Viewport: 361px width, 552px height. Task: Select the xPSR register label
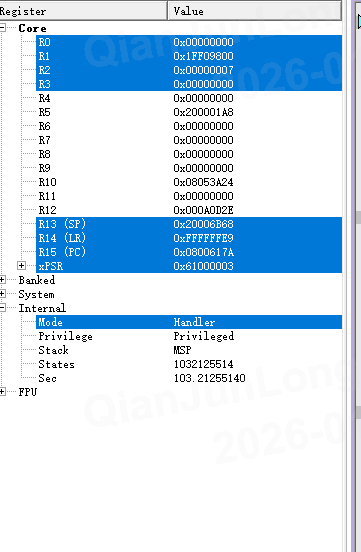51,266
